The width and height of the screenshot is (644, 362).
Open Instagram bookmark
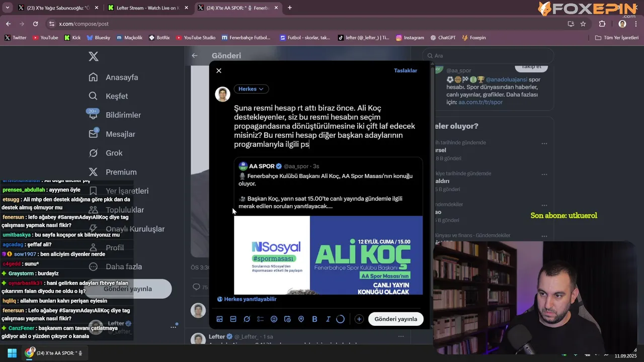[410, 38]
